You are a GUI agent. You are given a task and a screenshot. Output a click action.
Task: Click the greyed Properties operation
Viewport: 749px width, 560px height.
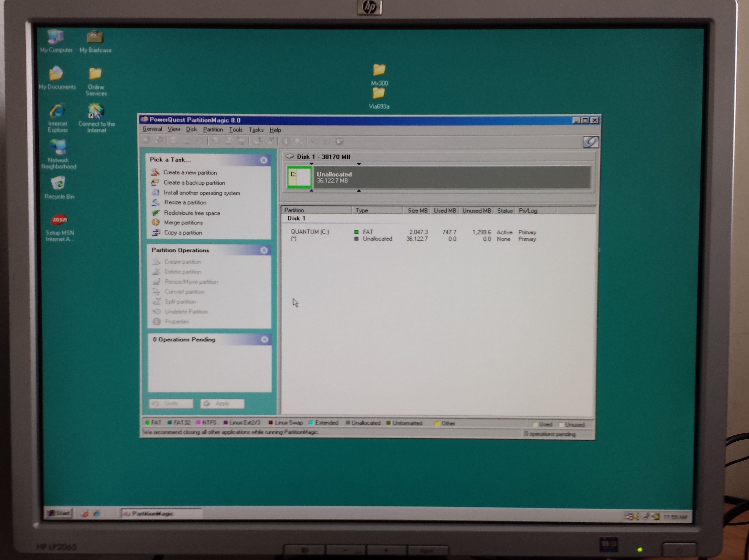[x=171, y=321]
